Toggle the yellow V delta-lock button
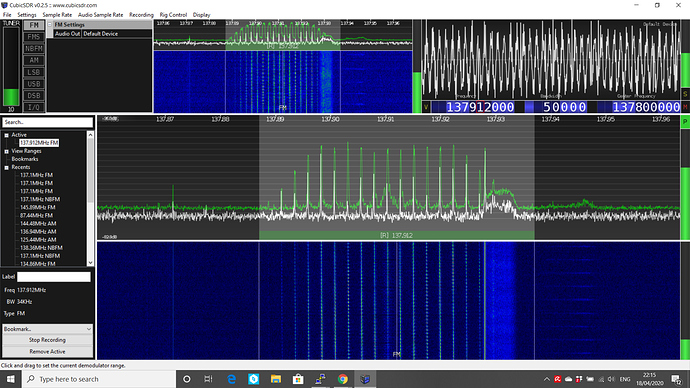This screenshot has height=388, width=690. (x=426, y=107)
